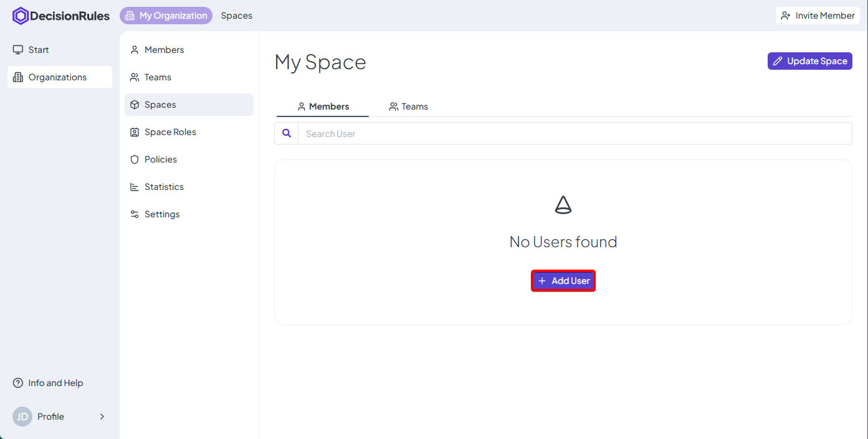868x439 pixels.
Task: Open Statistics section
Action: coord(163,187)
